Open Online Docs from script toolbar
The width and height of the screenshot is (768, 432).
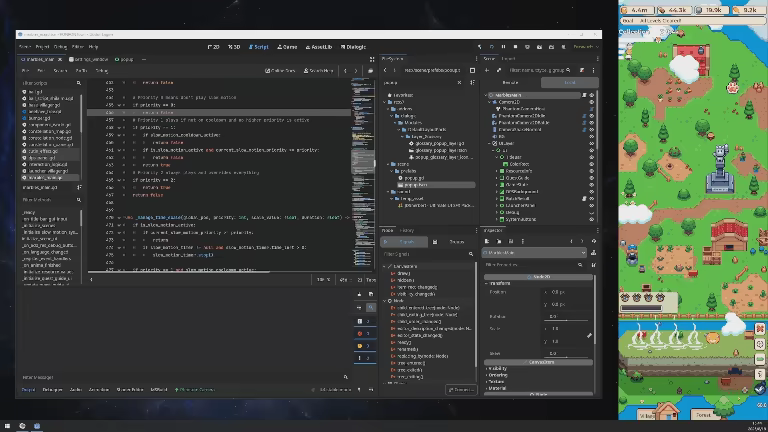point(280,71)
